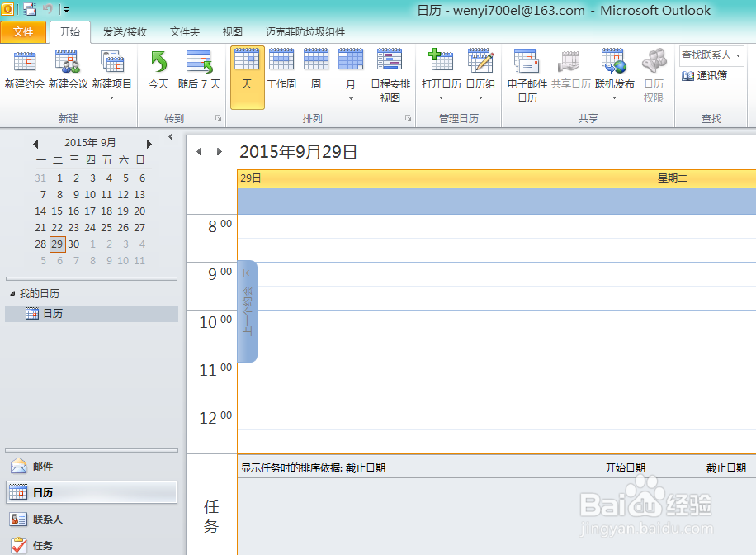Select September 15 in mini calendar
This screenshot has height=555, width=756.
tap(58, 211)
